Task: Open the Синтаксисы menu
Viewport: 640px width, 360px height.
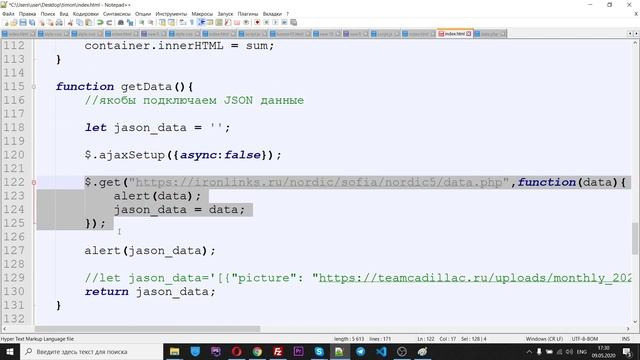Action: pyautogui.click(x=117, y=14)
